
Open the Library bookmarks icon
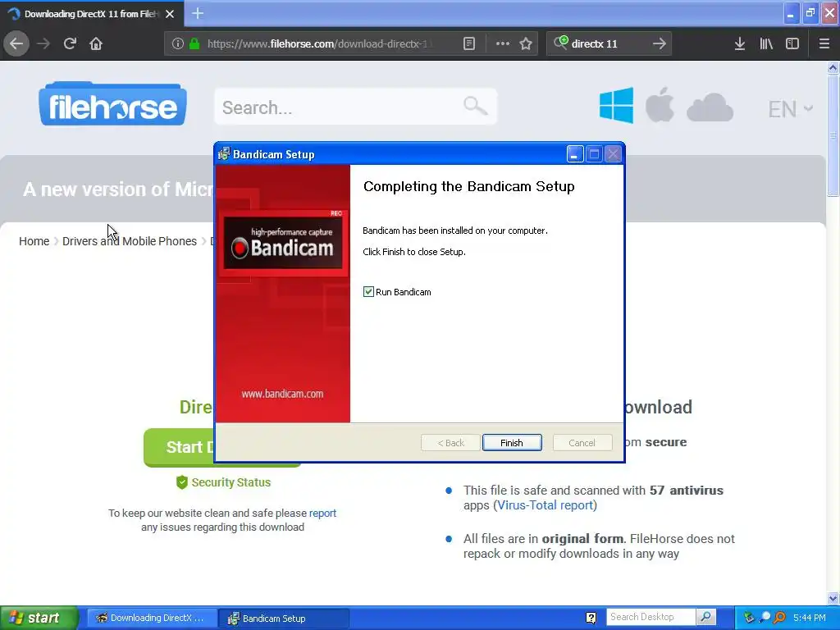(x=766, y=44)
